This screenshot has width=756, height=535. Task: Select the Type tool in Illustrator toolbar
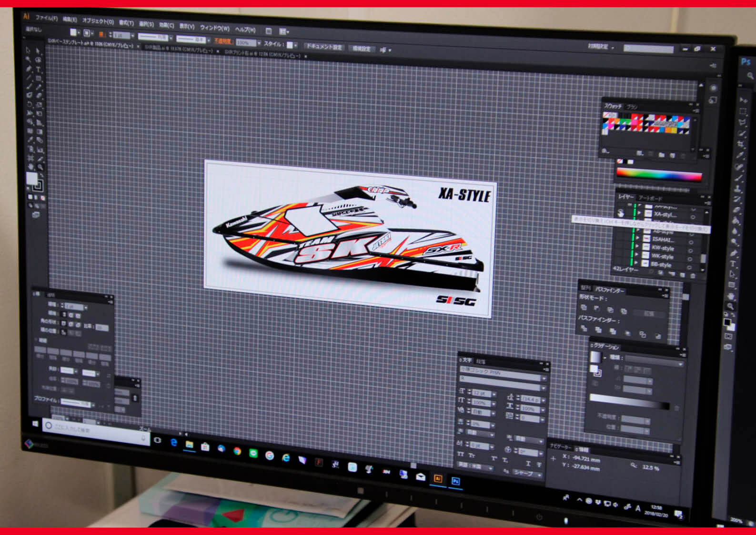click(x=39, y=70)
